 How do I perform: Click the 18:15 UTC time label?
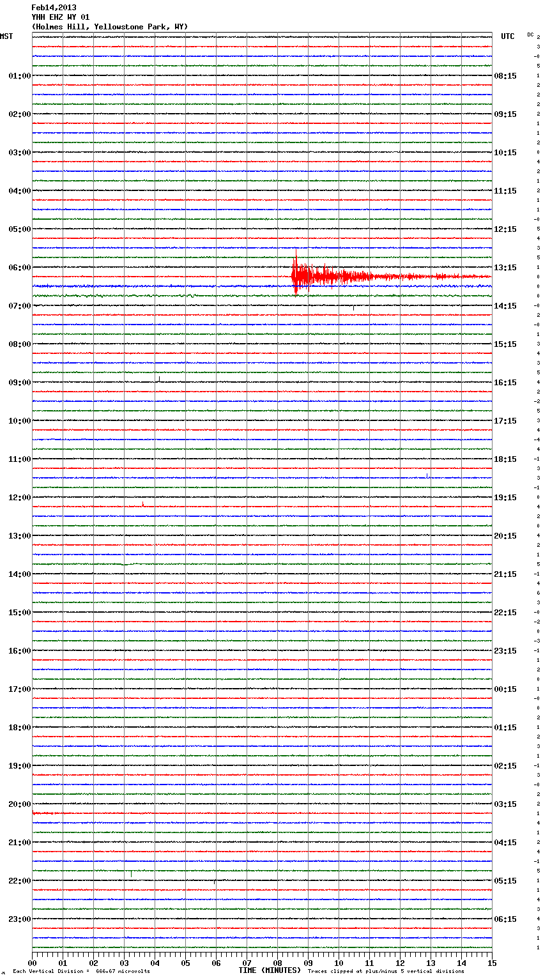point(505,459)
